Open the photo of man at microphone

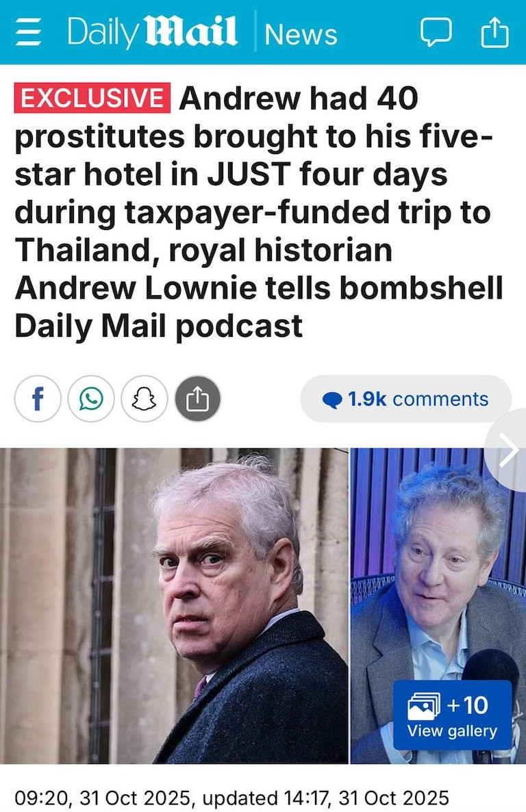click(x=438, y=606)
